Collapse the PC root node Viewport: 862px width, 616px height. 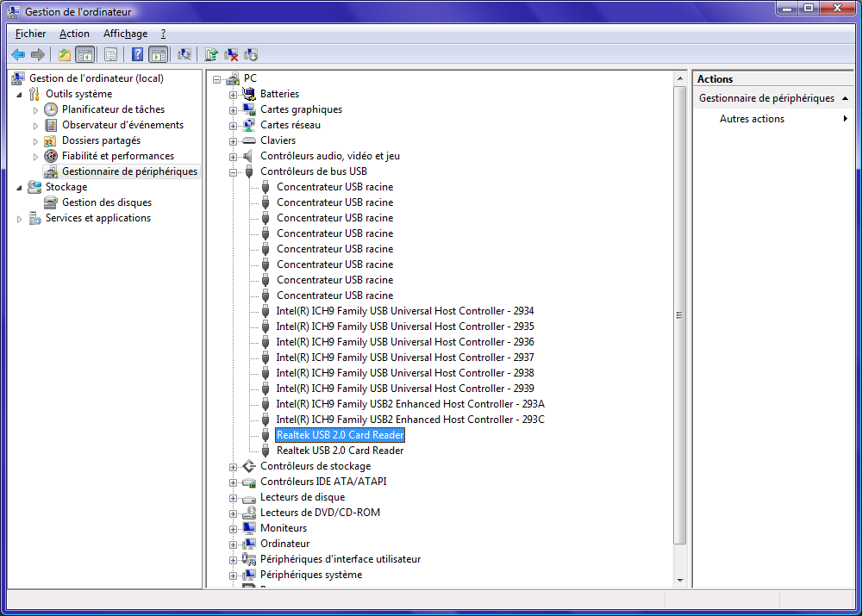click(x=216, y=79)
